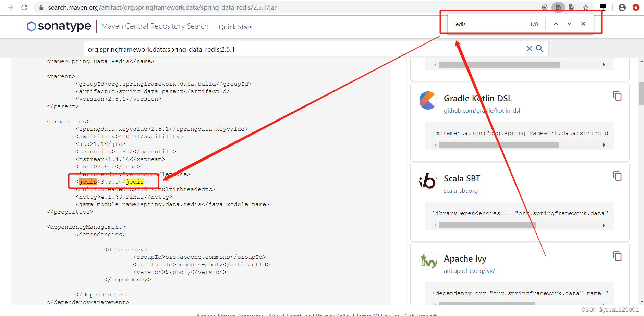Open the Google Translate icon in address bar
This screenshot has height=316, width=644.
pyautogui.click(x=572, y=7)
